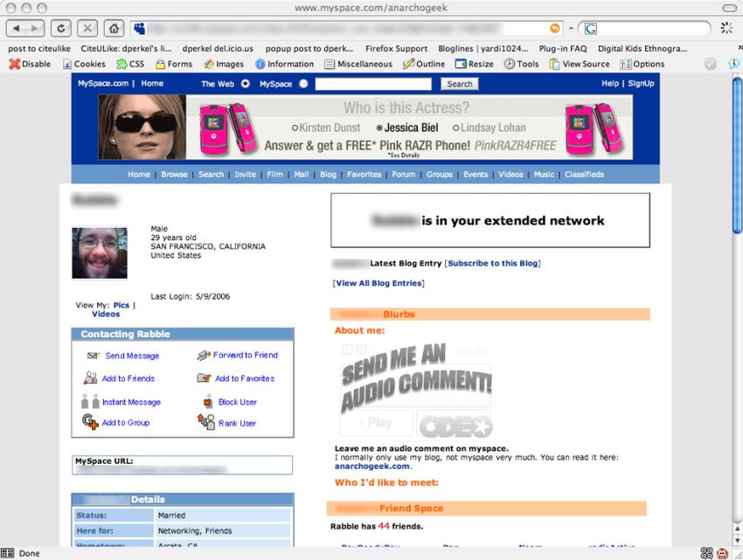Screen dimensions: 743x560
Task: Open the CSS developer toolbar menu
Action: tap(130, 64)
